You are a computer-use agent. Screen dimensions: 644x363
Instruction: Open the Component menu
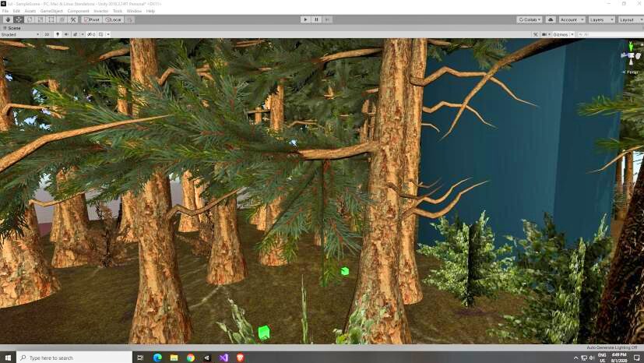(x=78, y=11)
